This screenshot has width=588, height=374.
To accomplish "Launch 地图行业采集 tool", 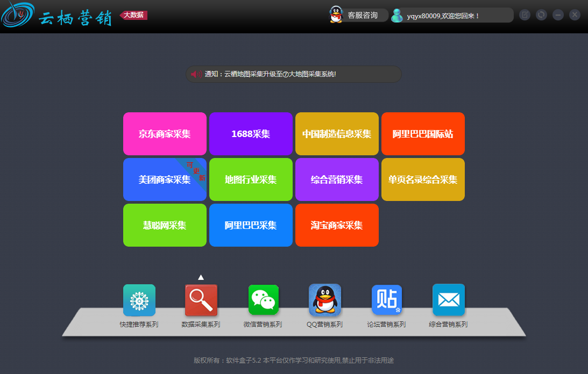I will point(251,179).
